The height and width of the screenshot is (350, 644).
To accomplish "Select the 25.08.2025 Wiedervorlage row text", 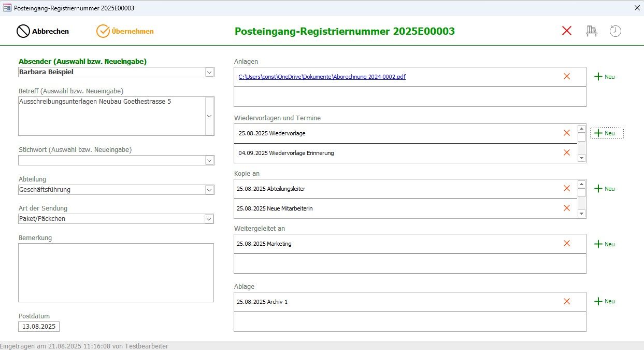I will coord(272,133).
